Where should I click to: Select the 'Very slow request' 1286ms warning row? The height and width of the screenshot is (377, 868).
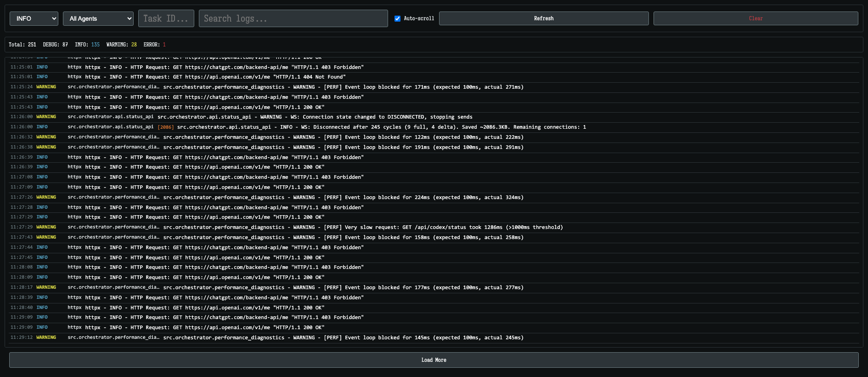(434, 227)
